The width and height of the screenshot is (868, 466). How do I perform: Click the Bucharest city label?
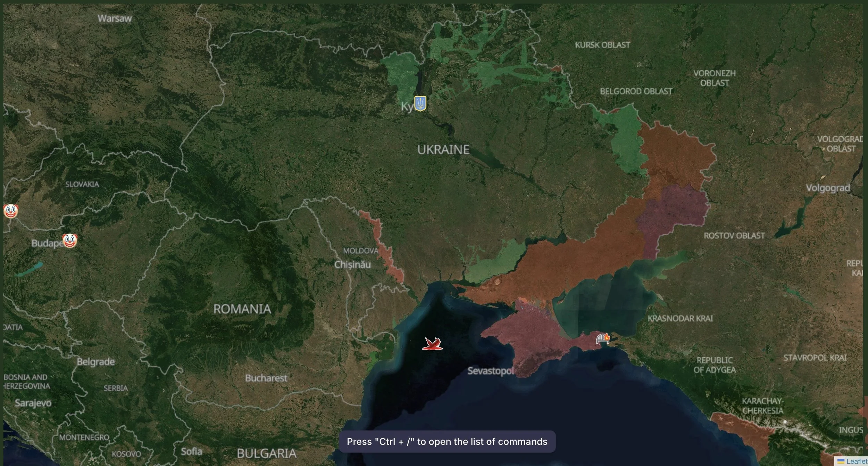click(266, 378)
